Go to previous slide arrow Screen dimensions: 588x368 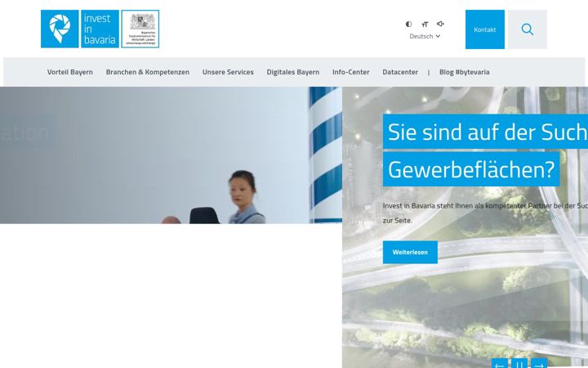[500, 363]
